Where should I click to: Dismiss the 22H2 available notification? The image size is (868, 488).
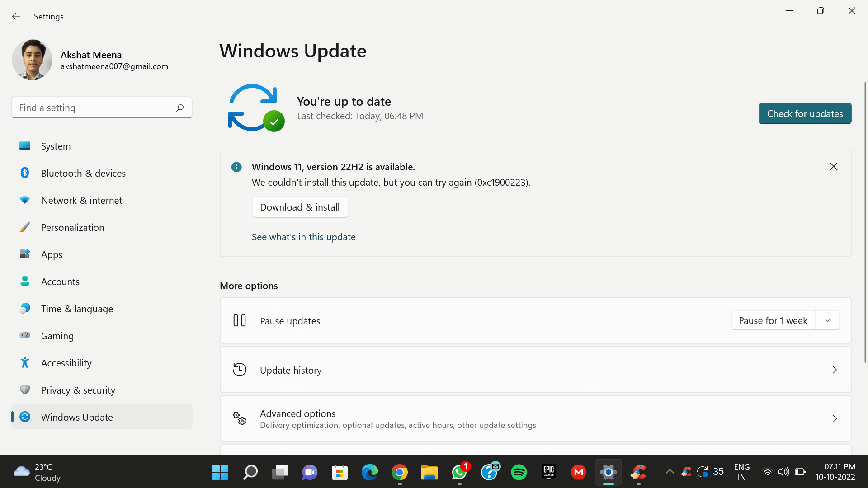(x=834, y=166)
